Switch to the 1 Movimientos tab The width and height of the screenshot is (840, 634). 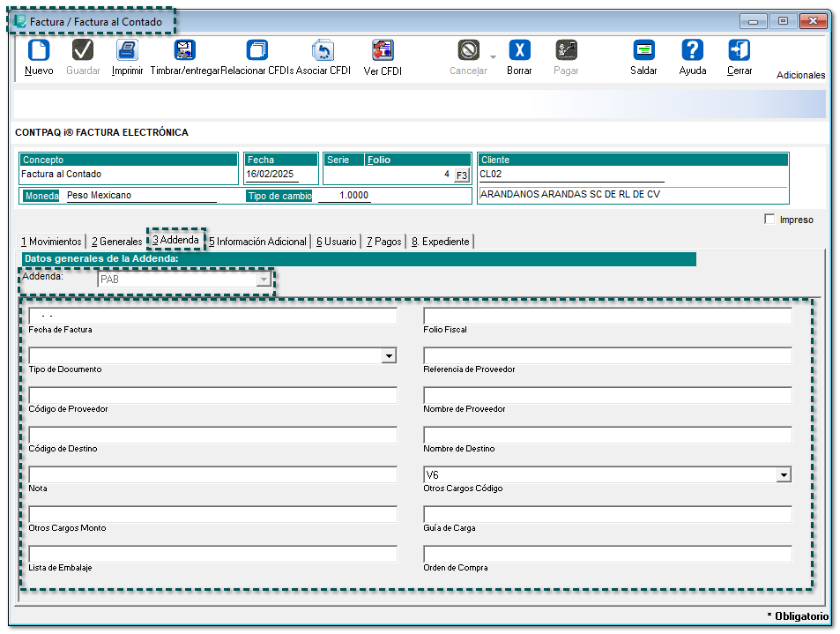point(51,242)
